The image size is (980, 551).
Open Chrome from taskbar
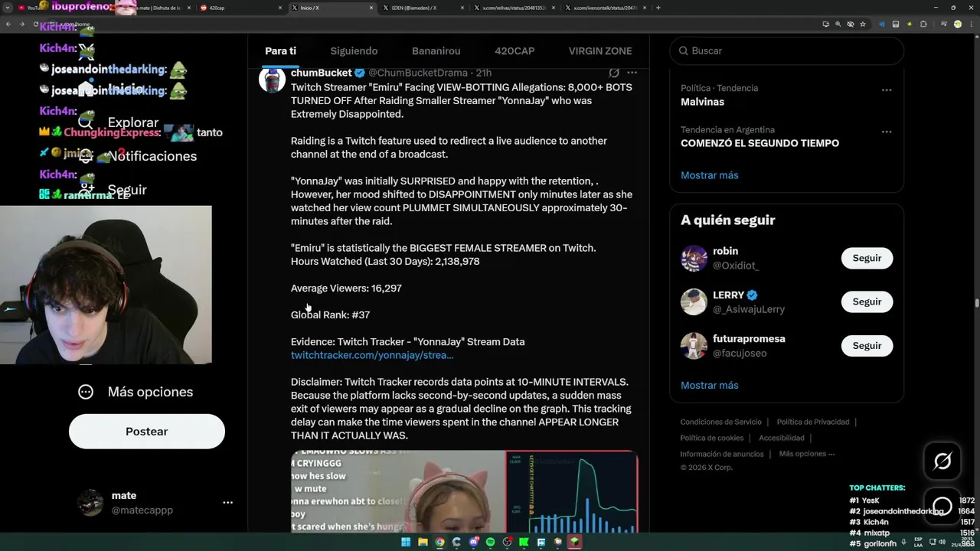(x=439, y=542)
